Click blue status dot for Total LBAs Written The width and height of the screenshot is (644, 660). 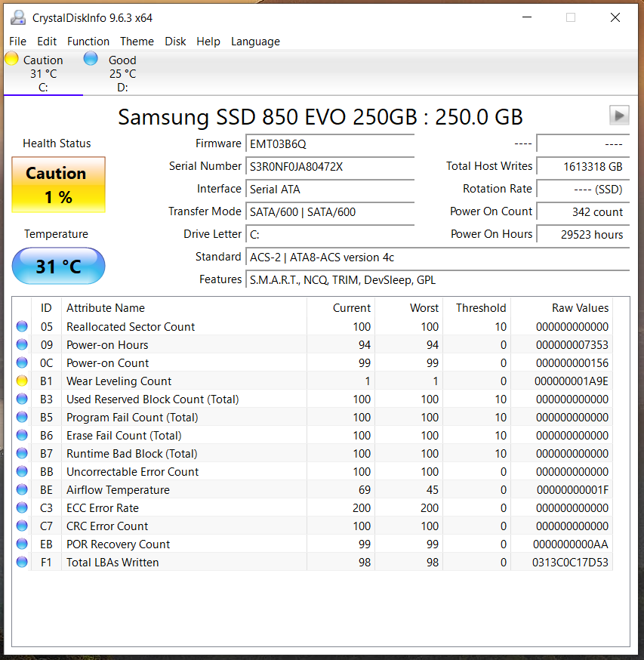tap(22, 563)
